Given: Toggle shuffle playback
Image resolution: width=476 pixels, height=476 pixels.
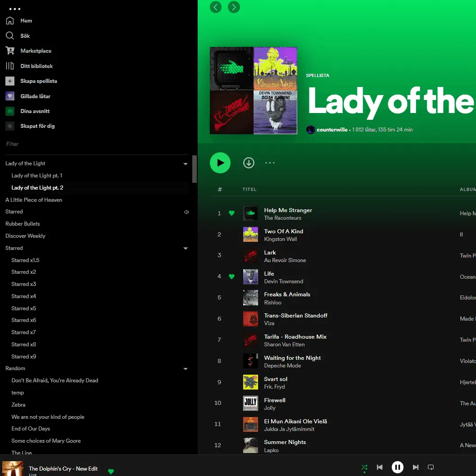Looking at the screenshot, I should tap(364, 467).
